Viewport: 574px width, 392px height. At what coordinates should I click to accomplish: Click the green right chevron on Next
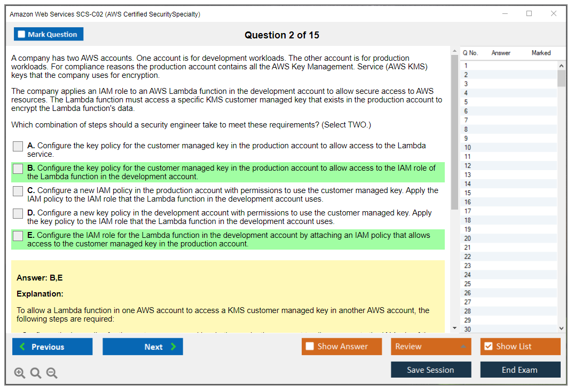tap(173, 347)
